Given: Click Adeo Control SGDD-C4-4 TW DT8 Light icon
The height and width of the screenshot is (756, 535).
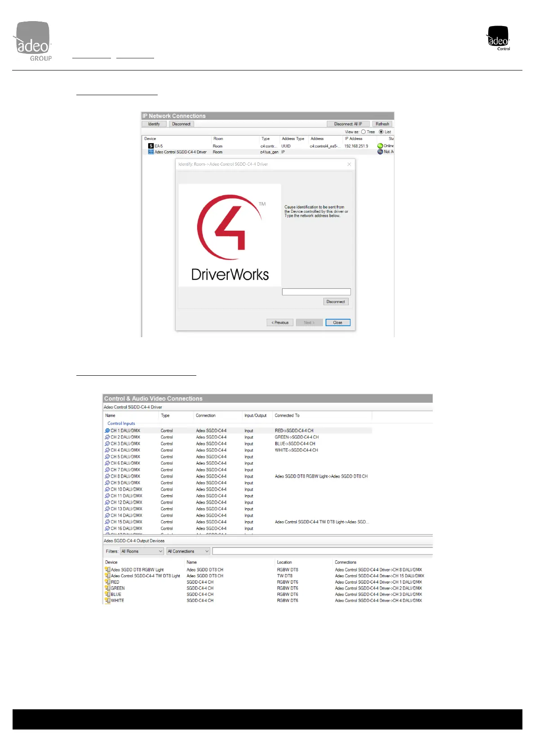Looking at the screenshot, I should point(107,576).
